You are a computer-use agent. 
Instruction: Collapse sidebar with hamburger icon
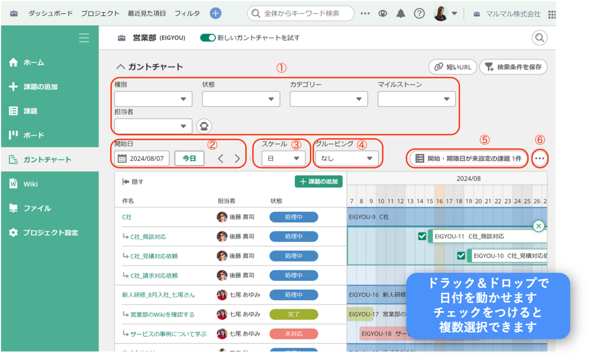84,38
